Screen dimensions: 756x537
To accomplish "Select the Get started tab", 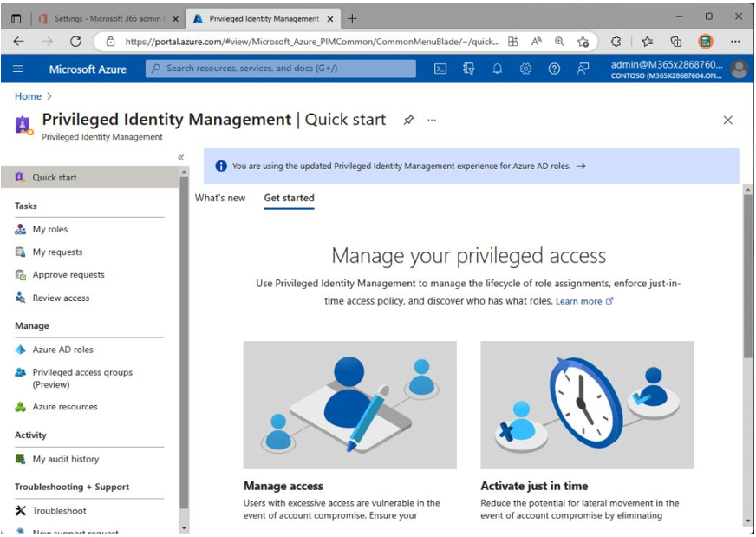I will point(289,198).
